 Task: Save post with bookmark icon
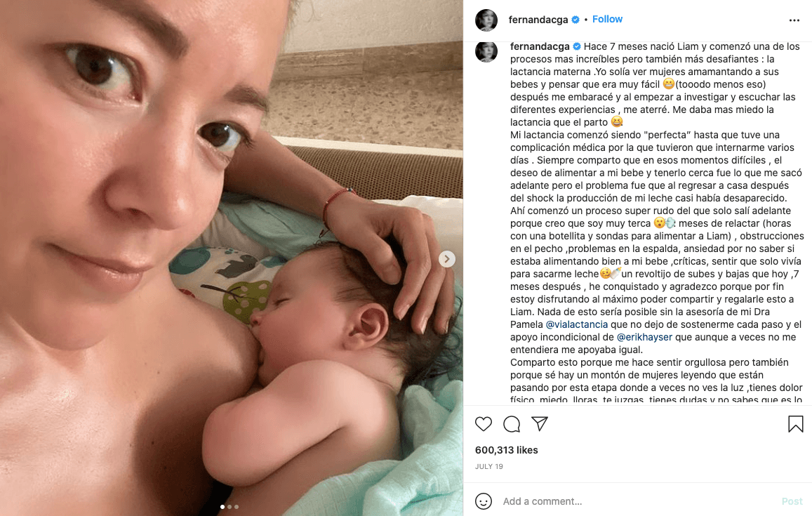click(795, 424)
